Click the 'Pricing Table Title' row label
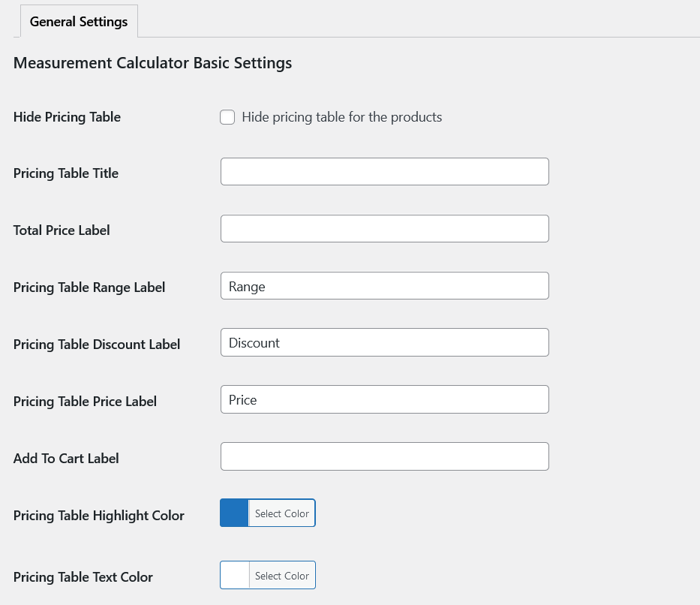The height and width of the screenshot is (605, 700). (x=66, y=173)
